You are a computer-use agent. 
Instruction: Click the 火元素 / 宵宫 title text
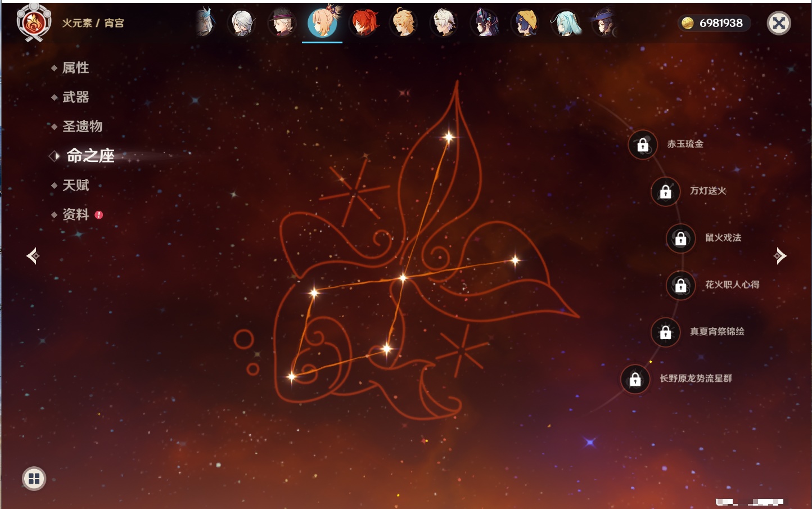[x=93, y=23]
